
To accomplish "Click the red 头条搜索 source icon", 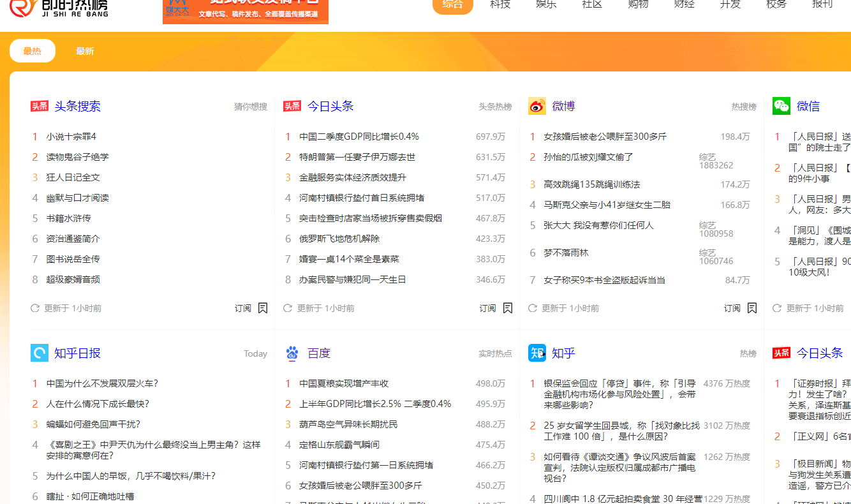I will [x=40, y=106].
